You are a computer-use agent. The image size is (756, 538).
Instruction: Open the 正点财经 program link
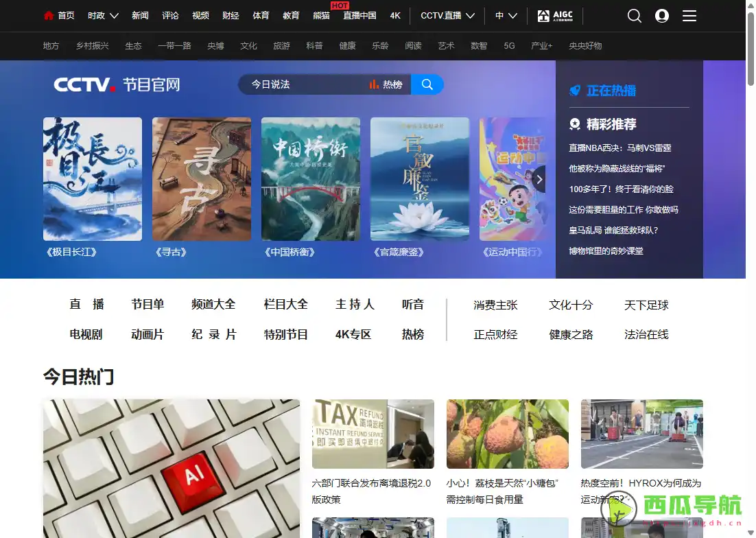pos(495,335)
